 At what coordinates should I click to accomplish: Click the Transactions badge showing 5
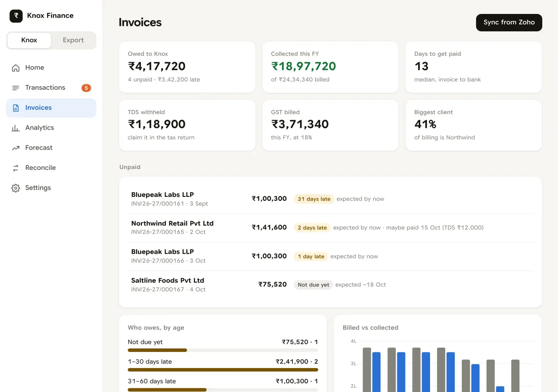[86, 88]
